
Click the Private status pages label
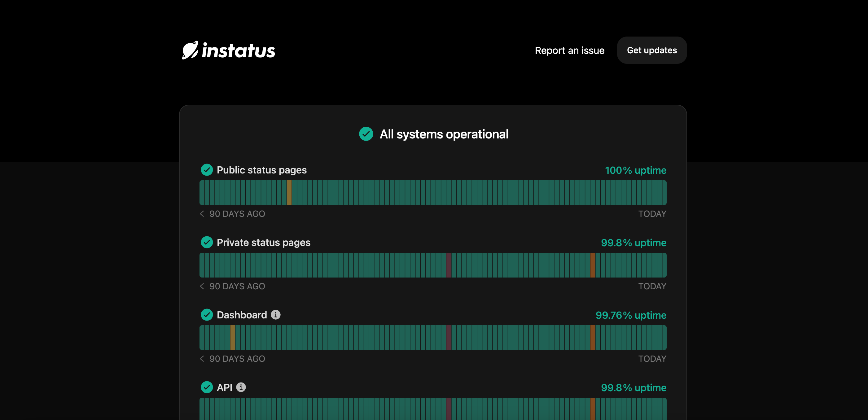tap(264, 243)
